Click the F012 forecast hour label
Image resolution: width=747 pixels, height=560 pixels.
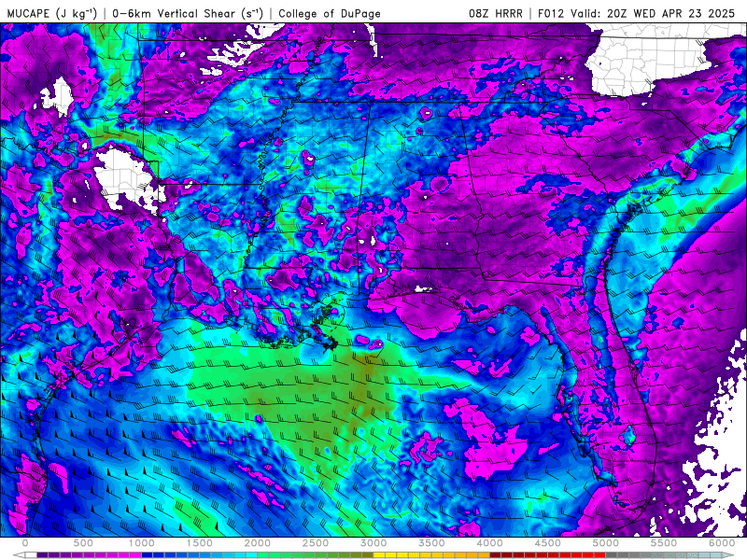pyautogui.click(x=552, y=13)
